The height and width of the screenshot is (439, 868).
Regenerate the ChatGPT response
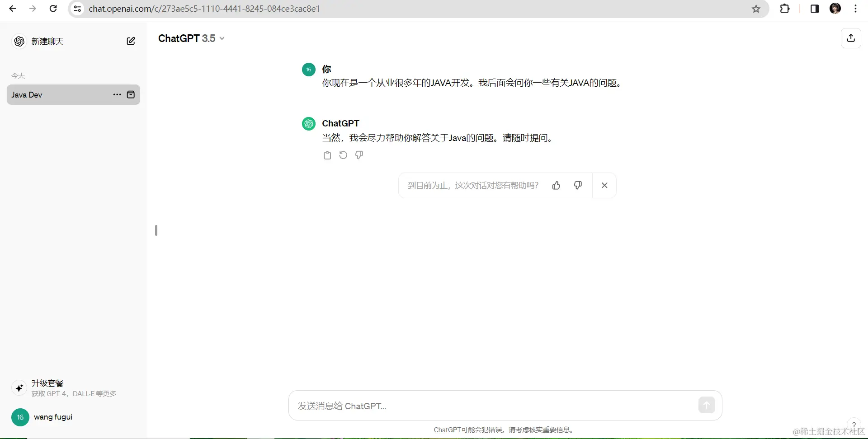tap(343, 155)
